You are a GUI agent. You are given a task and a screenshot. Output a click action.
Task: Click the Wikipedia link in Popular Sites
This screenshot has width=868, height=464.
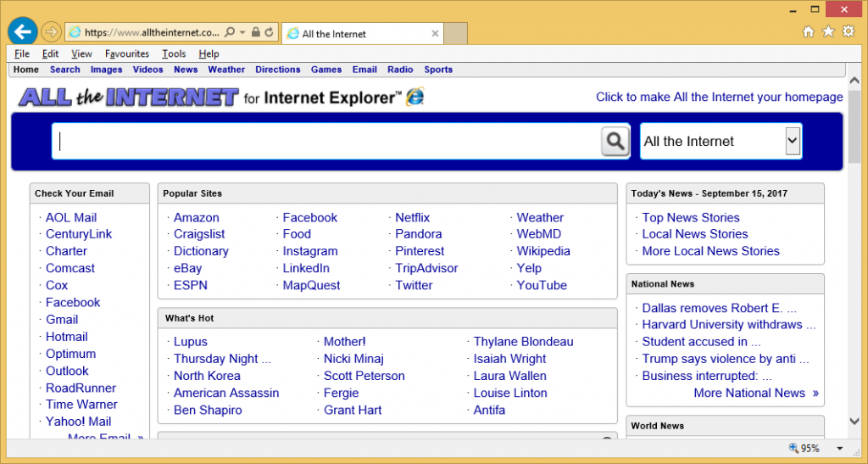pyautogui.click(x=543, y=251)
